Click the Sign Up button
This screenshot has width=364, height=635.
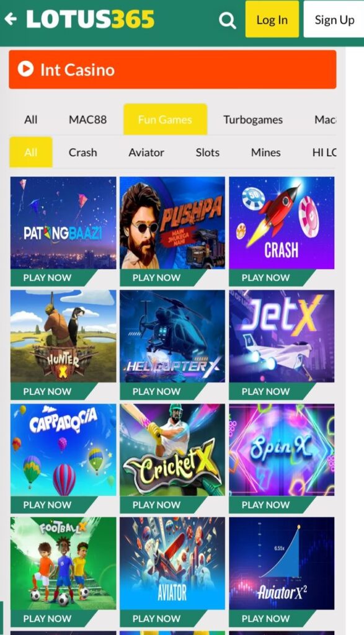(334, 19)
